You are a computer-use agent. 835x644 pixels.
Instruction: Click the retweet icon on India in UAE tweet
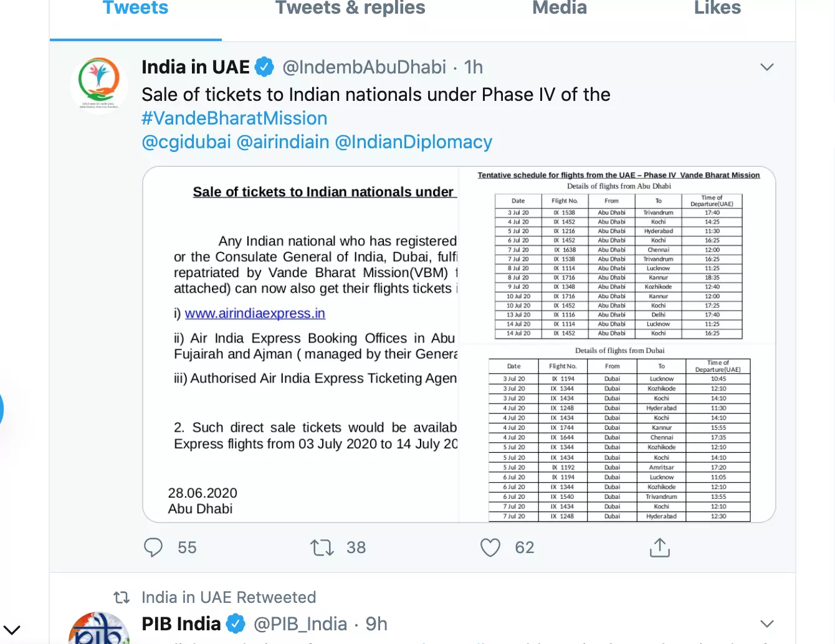click(322, 547)
